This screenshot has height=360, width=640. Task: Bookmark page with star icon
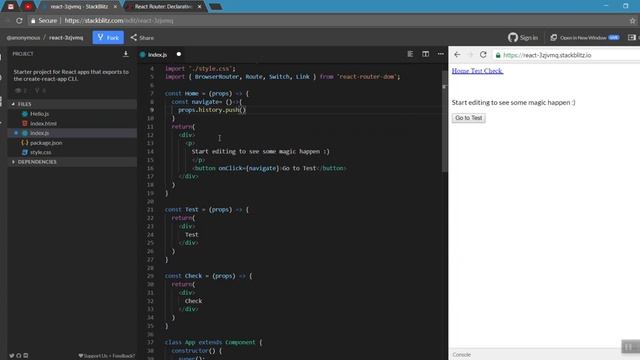(x=632, y=20)
